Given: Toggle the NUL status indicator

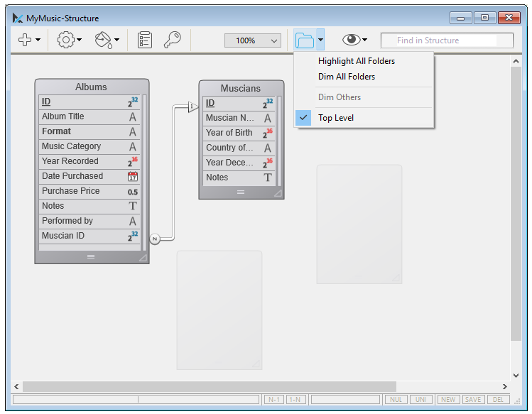Looking at the screenshot, I should (396, 400).
